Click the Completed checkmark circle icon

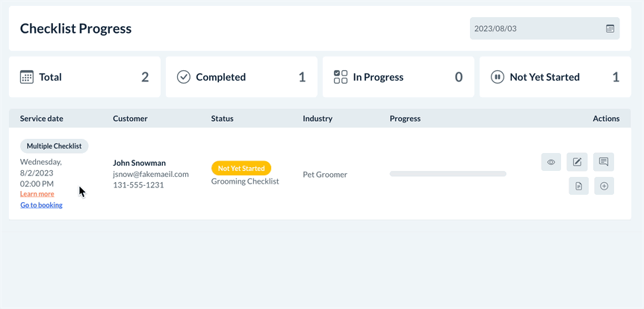[x=184, y=77]
